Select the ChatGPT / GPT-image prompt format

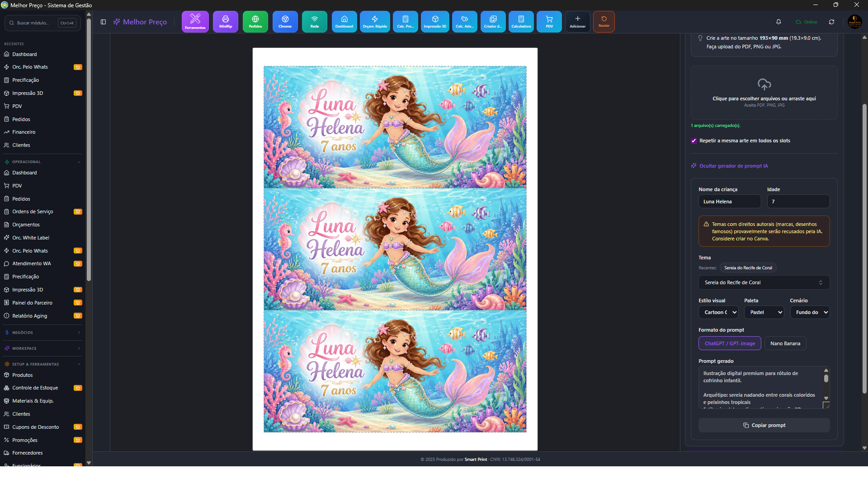[x=730, y=343]
